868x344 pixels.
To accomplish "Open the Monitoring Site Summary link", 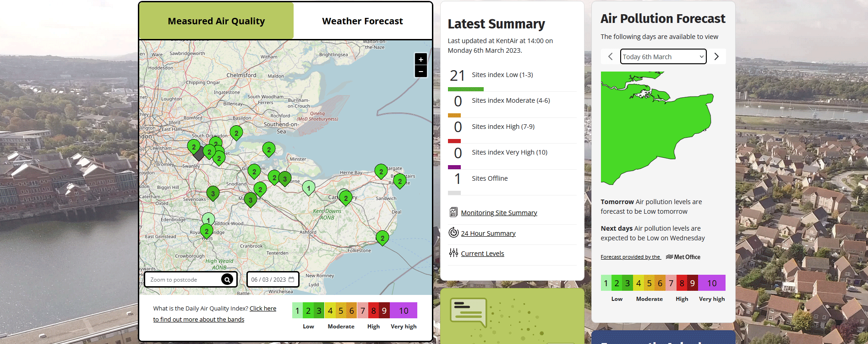I will (499, 213).
